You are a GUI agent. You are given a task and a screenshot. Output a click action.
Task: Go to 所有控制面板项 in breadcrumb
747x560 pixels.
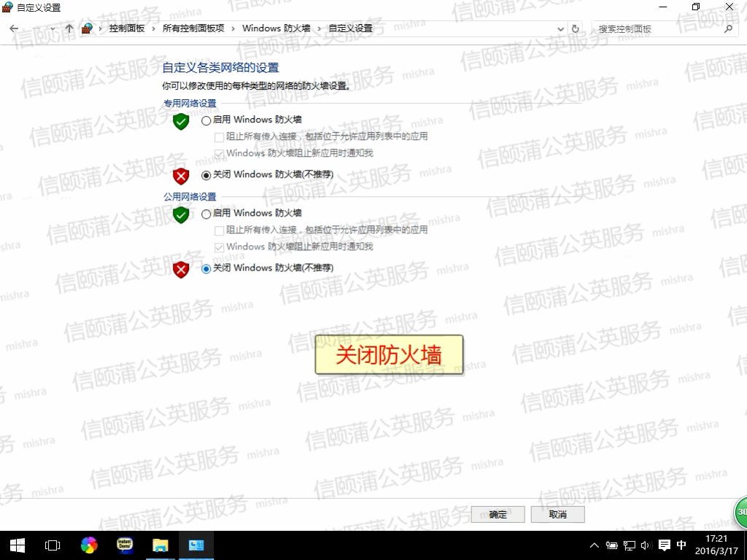(x=193, y=28)
